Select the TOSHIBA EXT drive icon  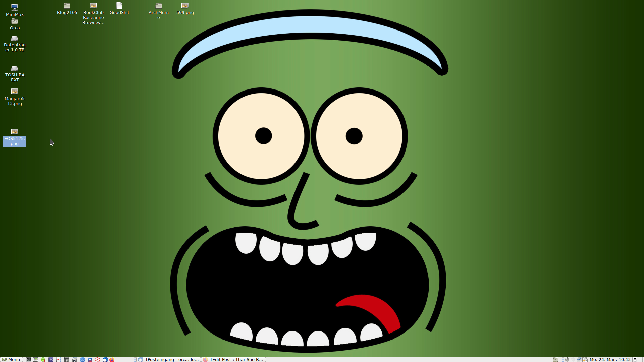[x=15, y=74]
